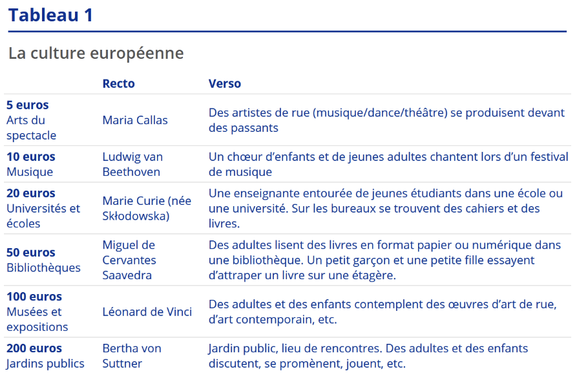
Task: Click the children's choir description text
Action: pos(388,164)
